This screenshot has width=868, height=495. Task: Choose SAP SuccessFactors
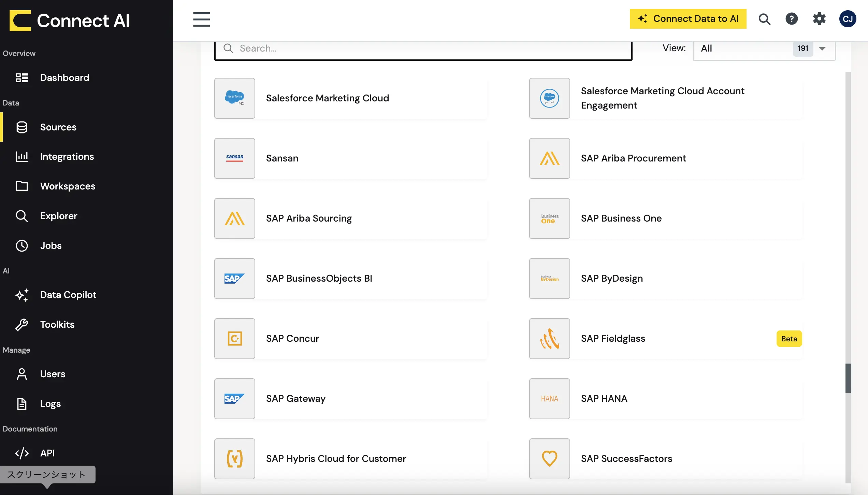666,459
